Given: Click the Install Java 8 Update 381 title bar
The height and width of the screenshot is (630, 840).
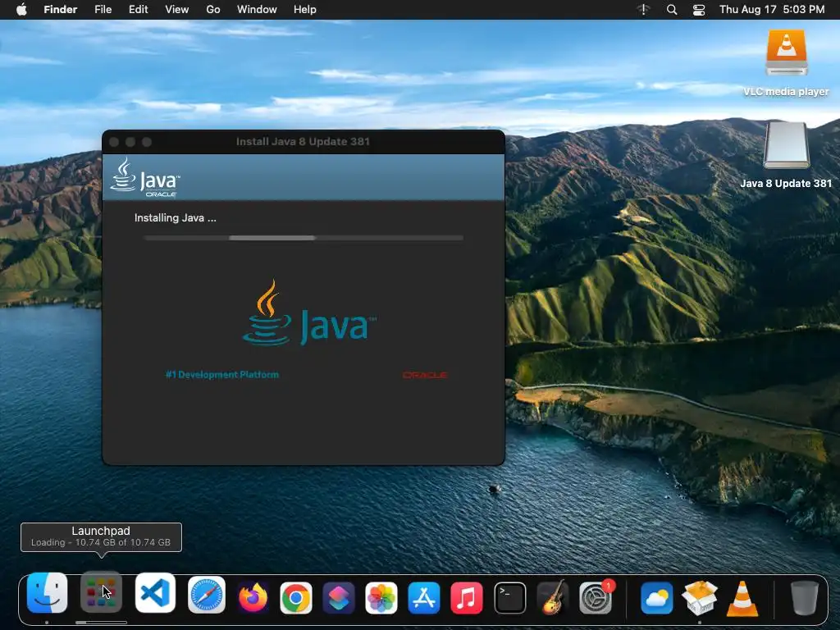Looking at the screenshot, I should (x=304, y=141).
